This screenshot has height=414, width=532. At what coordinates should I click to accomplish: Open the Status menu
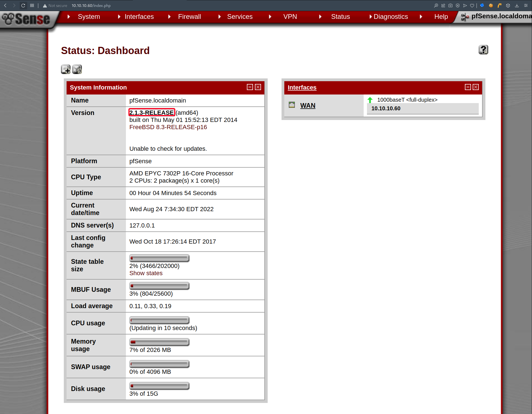[340, 17]
